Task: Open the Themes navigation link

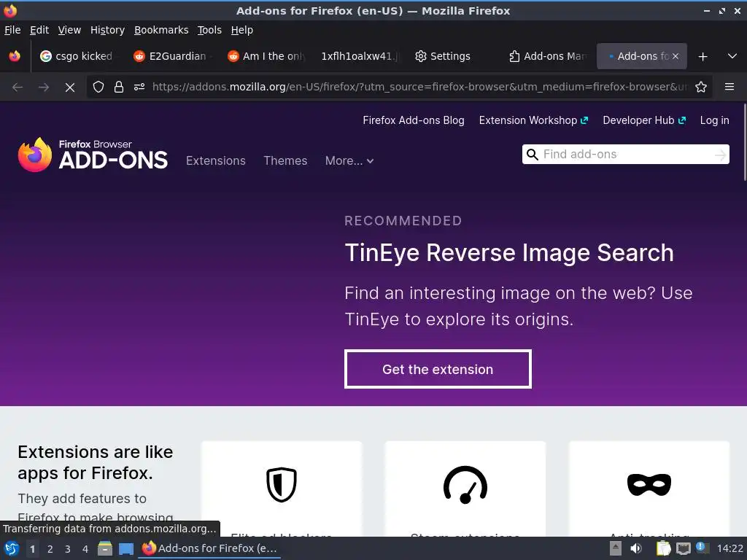Action: (x=285, y=161)
